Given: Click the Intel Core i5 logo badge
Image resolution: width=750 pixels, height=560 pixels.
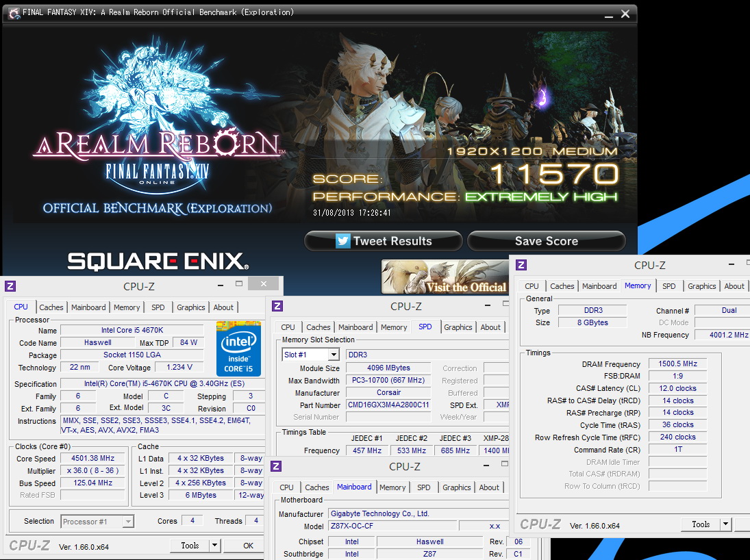Looking at the screenshot, I should point(238,348).
